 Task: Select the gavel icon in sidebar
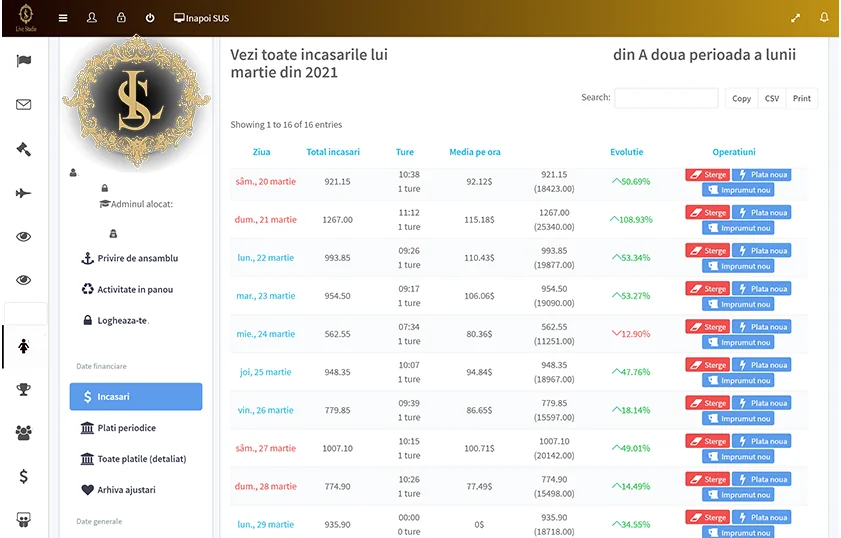[x=24, y=149]
